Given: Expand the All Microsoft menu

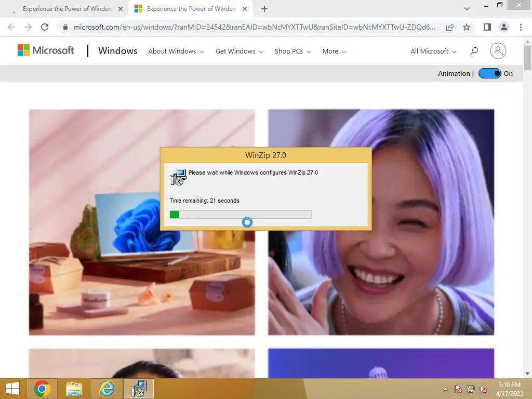Looking at the screenshot, I should pyautogui.click(x=433, y=51).
